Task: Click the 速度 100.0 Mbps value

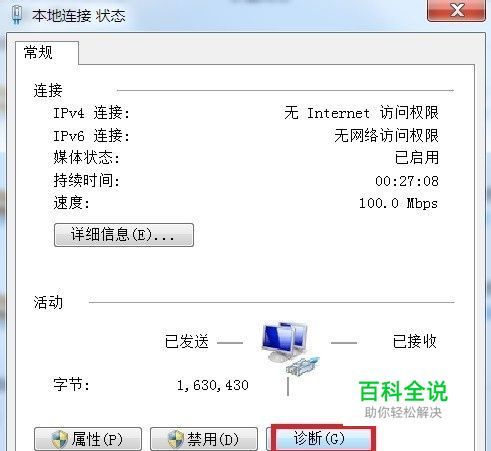Action: [398, 203]
